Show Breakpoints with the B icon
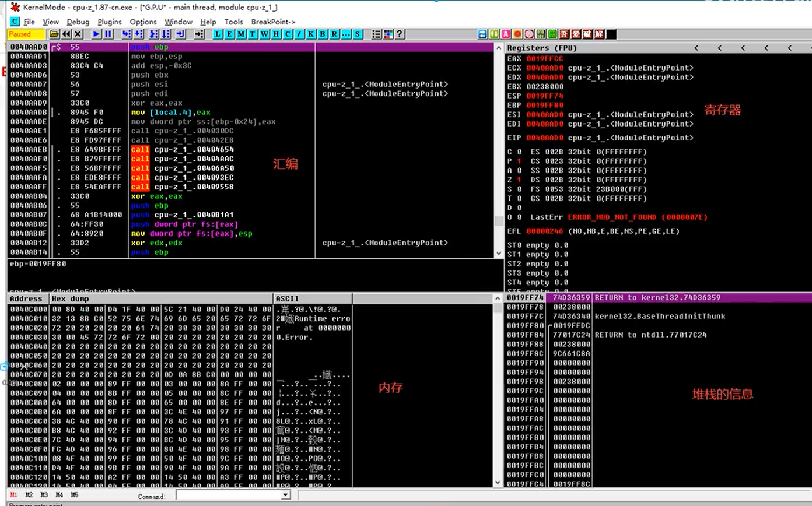The image size is (812, 506). click(323, 34)
